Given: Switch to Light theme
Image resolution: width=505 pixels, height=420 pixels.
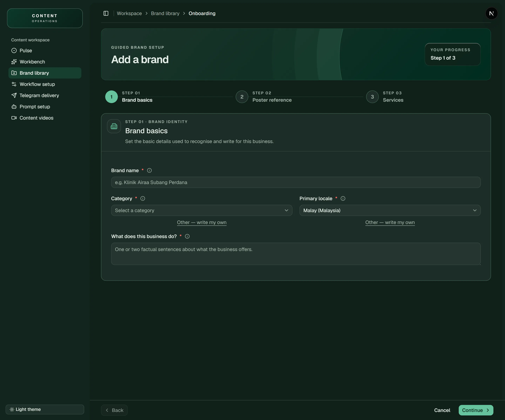Looking at the screenshot, I should pyautogui.click(x=45, y=409).
